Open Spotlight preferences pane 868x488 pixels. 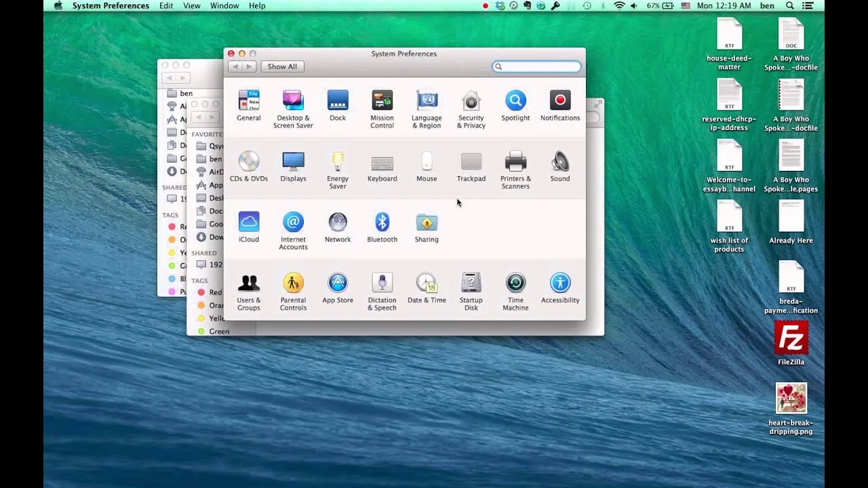click(515, 106)
